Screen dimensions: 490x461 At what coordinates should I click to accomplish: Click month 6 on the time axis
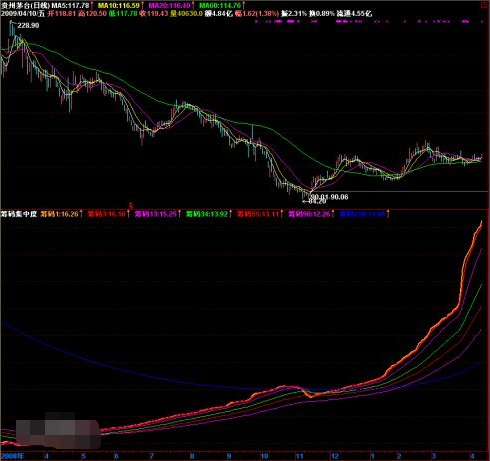tap(116, 456)
